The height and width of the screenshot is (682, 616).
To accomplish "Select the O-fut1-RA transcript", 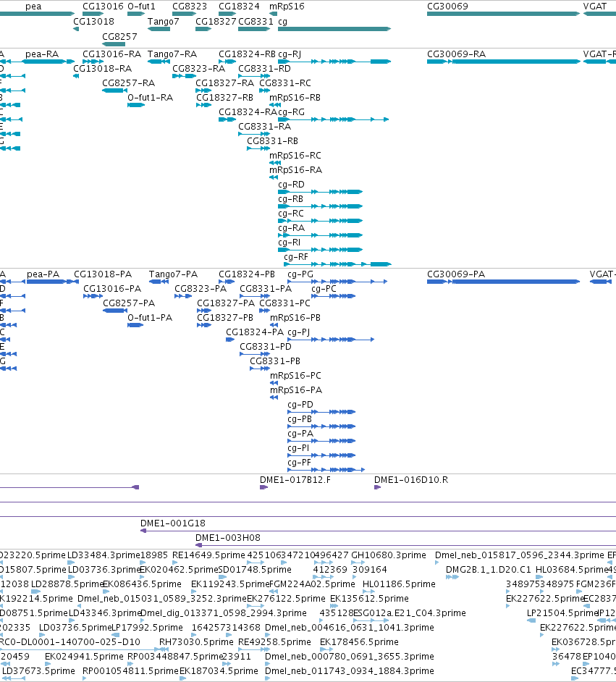I will tap(136, 105).
